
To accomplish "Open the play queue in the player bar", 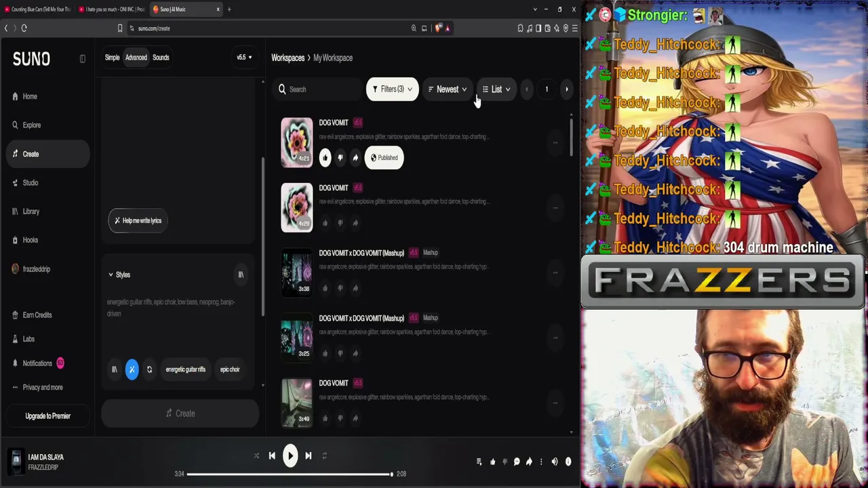I will coord(479,462).
